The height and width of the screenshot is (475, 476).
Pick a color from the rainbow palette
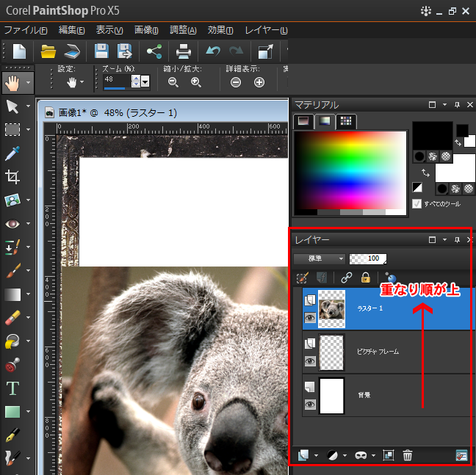tap(350, 170)
